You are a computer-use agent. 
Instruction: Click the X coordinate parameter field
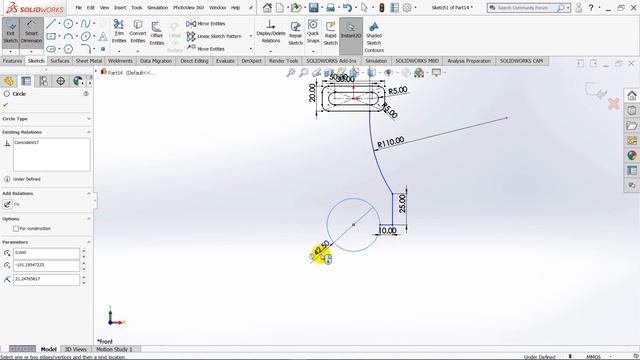(x=46, y=253)
